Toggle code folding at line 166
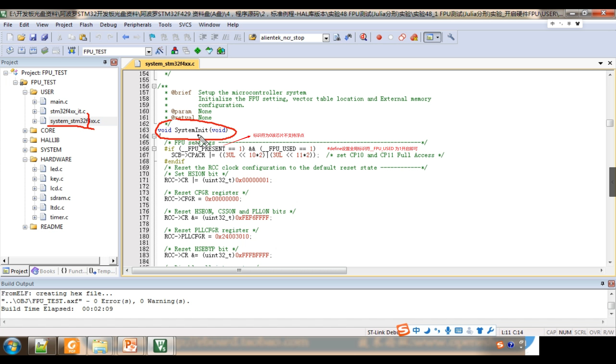The width and height of the screenshot is (616, 364). [x=154, y=149]
